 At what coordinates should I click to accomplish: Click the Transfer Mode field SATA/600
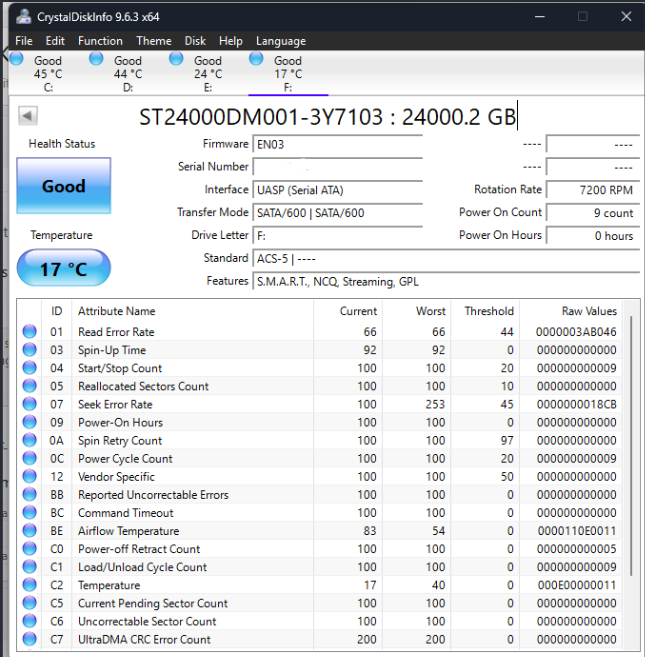(337, 213)
